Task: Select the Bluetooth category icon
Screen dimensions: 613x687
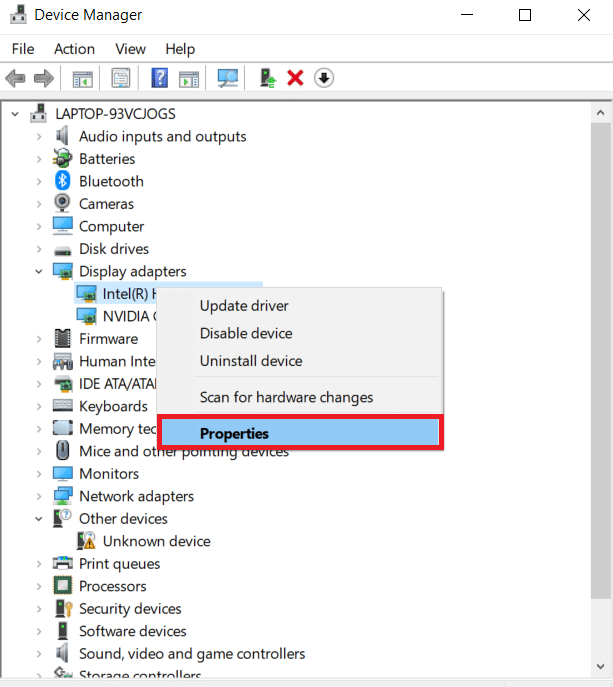Action: (x=63, y=181)
